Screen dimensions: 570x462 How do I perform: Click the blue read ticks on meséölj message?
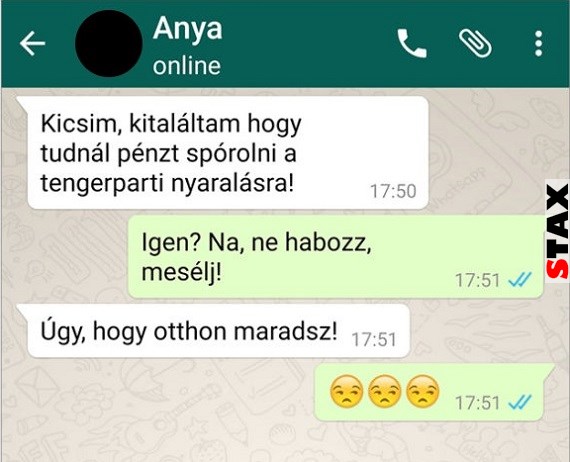pos(520,279)
